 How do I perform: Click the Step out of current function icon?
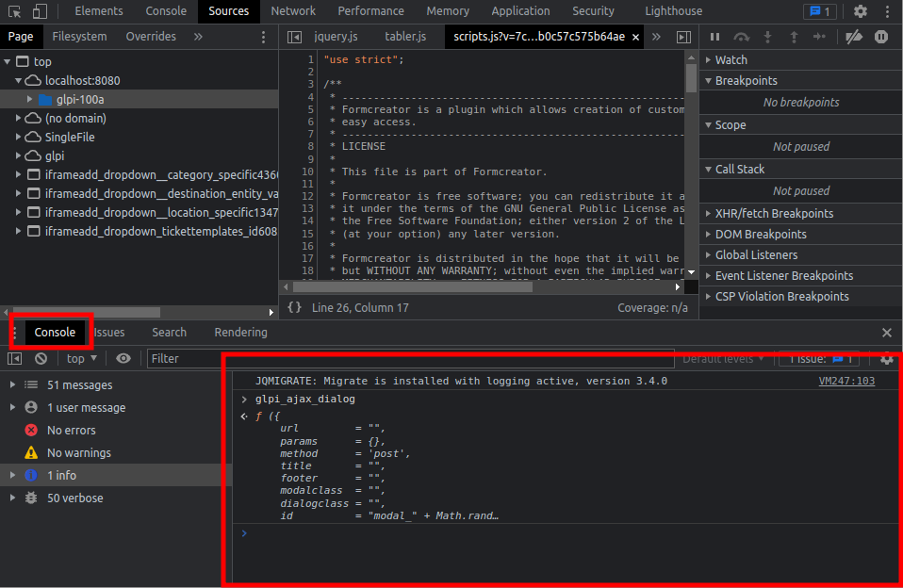coord(794,37)
